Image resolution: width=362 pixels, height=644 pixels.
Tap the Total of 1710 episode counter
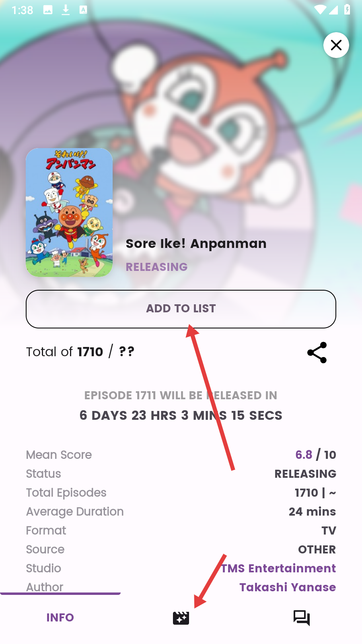(x=80, y=352)
